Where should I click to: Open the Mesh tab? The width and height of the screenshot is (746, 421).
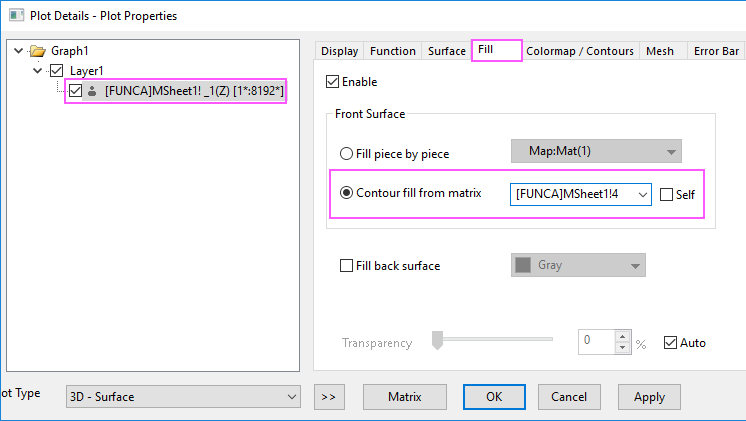coord(660,51)
